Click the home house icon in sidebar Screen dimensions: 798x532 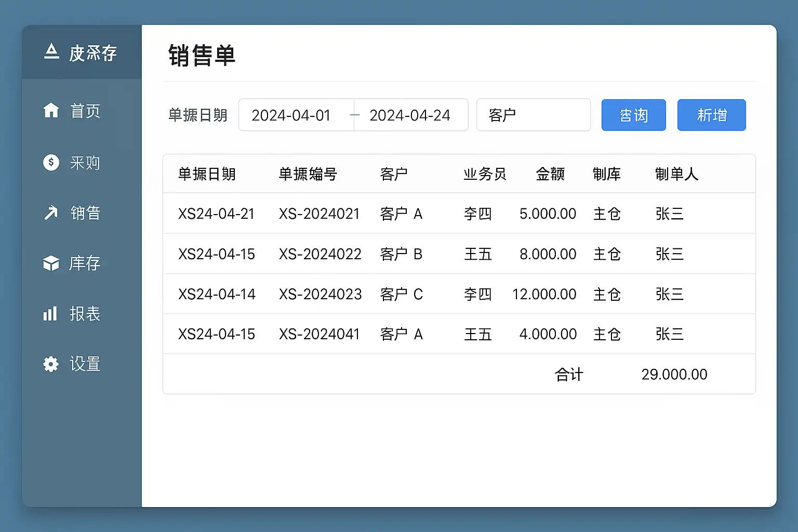(x=51, y=110)
